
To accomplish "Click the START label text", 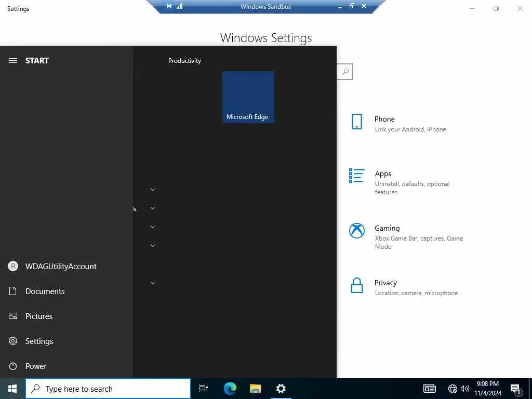I will [x=37, y=61].
